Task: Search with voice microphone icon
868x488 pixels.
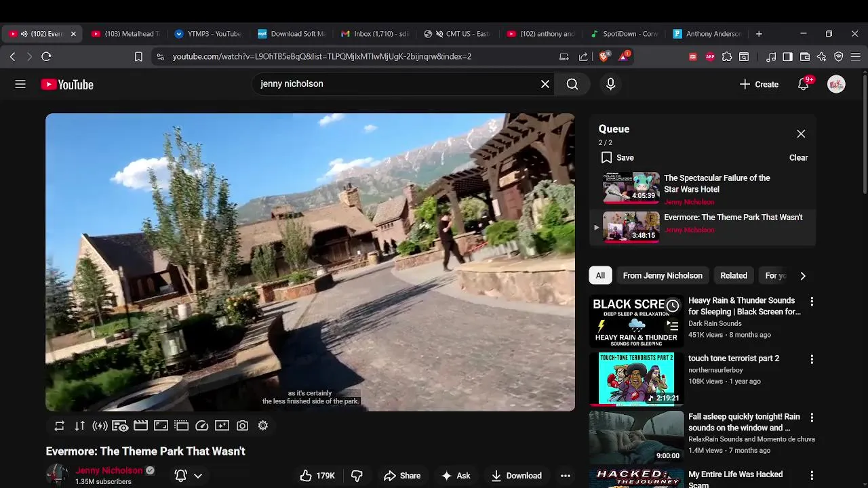Action: point(610,84)
